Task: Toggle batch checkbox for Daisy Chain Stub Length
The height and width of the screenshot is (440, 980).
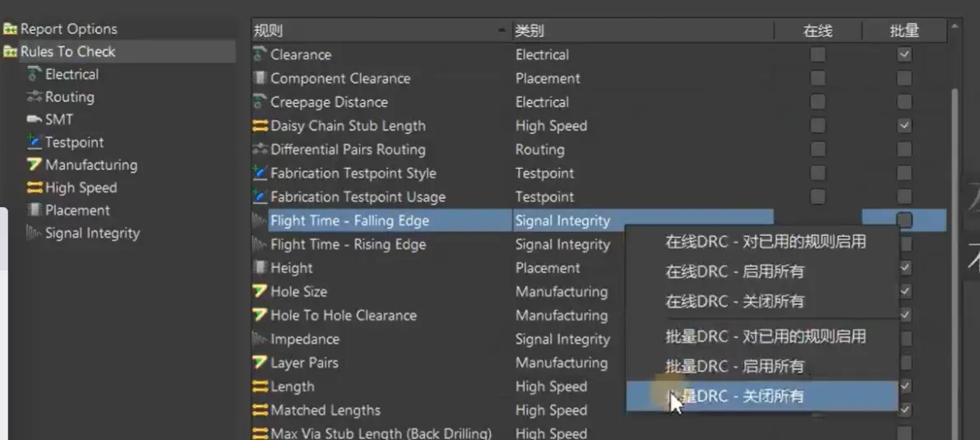Action: click(x=904, y=126)
